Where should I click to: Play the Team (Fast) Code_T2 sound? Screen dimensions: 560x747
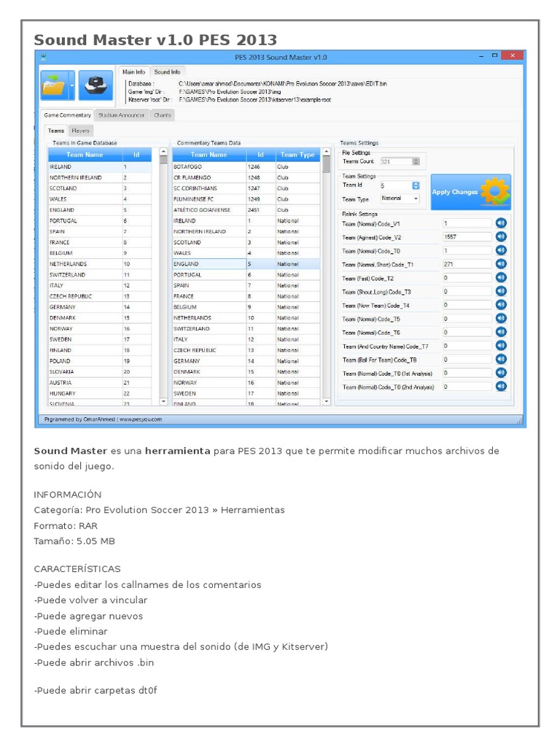tap(501, 278)
